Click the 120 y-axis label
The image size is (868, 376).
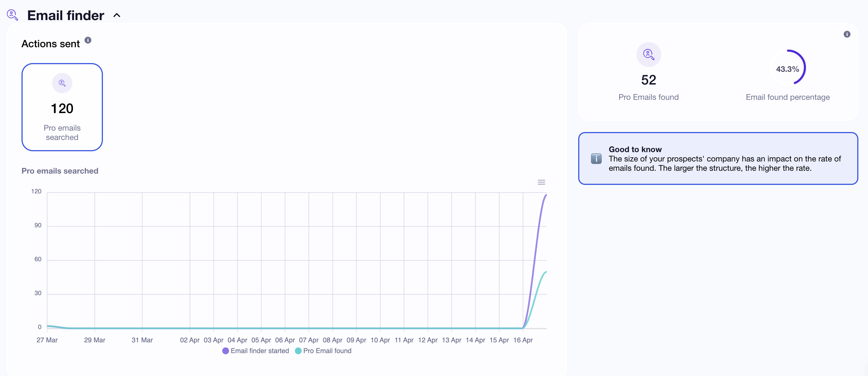pyautogui.click(x=36, y=191)
